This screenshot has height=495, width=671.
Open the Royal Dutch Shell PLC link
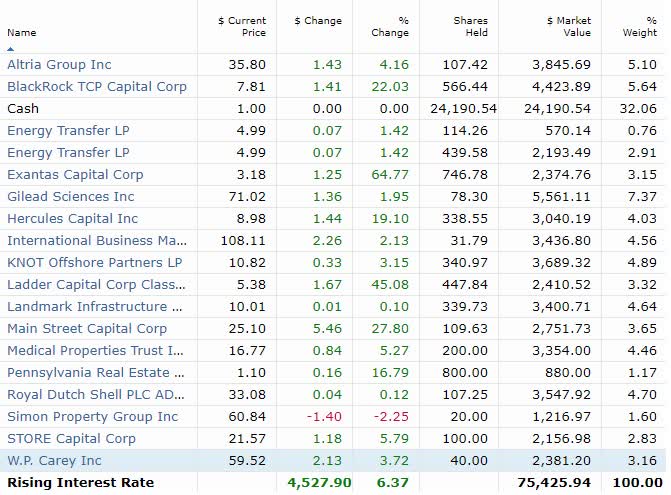tap(96, 394)
